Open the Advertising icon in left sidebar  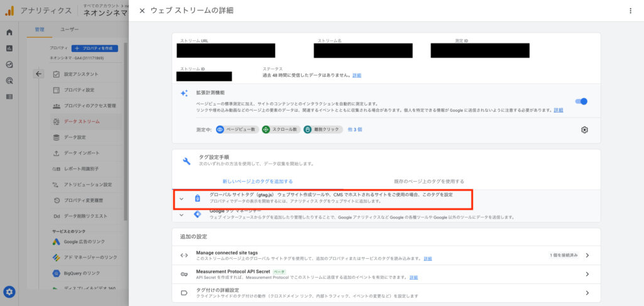click(x=9, y=80)
